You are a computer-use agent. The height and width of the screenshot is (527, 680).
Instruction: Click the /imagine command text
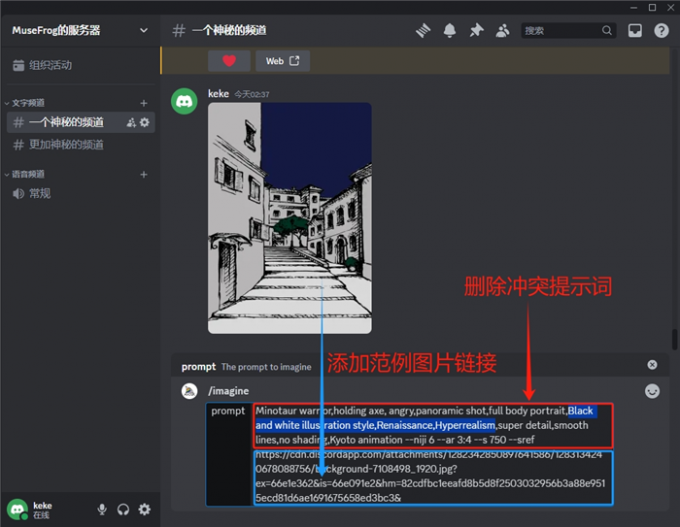click(229, 391)
